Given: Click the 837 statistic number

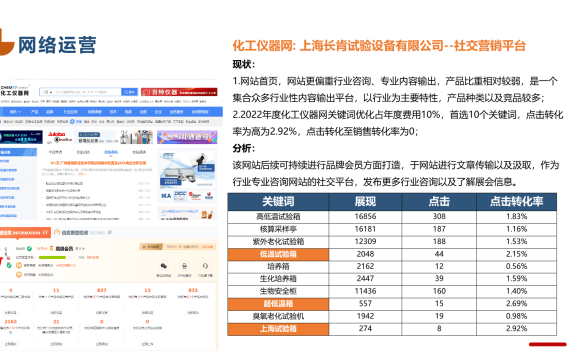Looking at the screenshot, I should [x=101, y=290].
